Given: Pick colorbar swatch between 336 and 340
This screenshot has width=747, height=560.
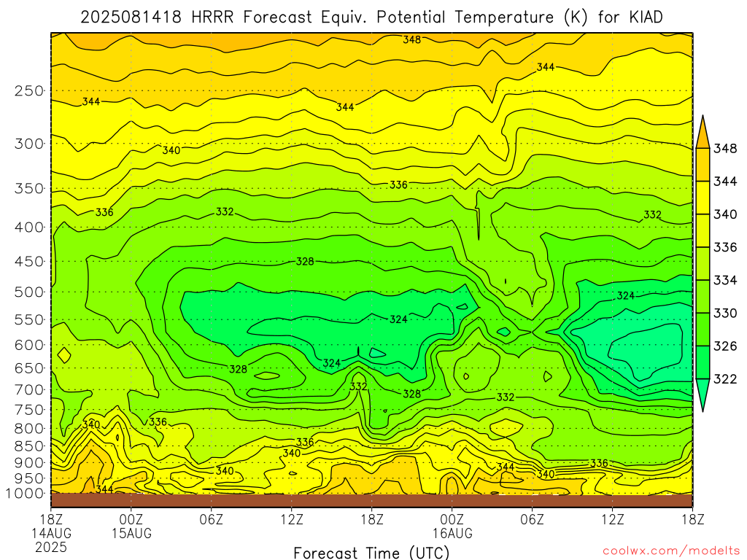Looking at the screenshot, I should pos(703,230).
